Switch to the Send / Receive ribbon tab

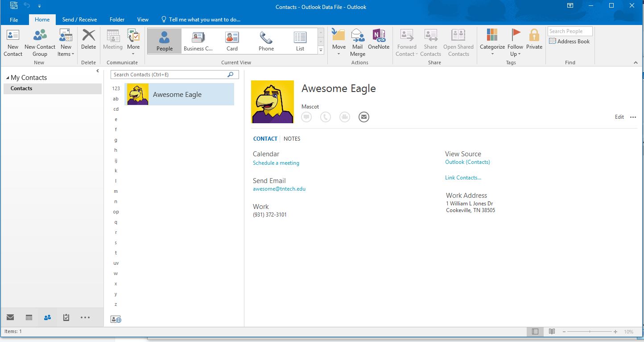click(79, 19)
